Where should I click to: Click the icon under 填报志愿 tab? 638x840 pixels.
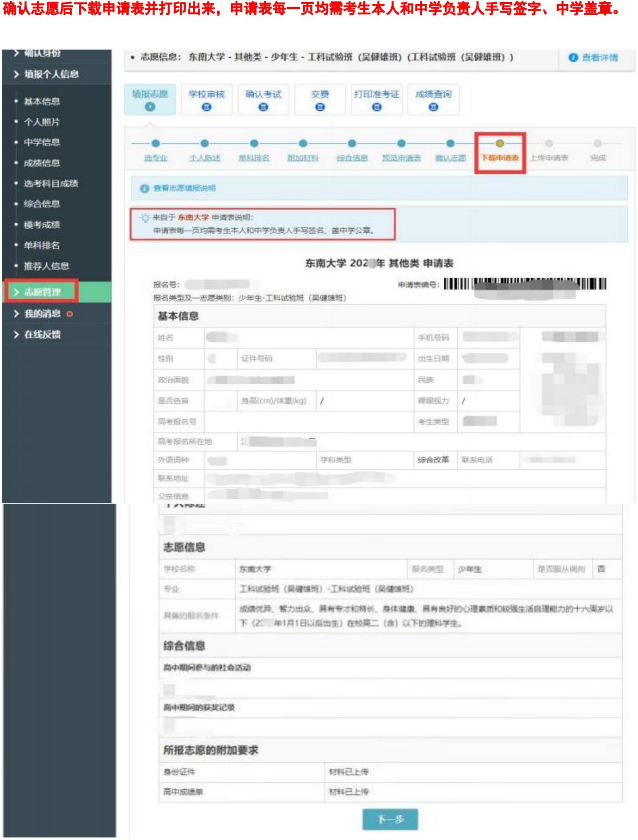coord(150,108)
